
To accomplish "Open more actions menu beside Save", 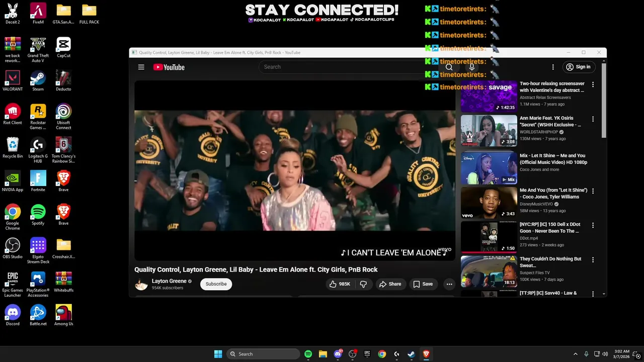I will [449, 284].
